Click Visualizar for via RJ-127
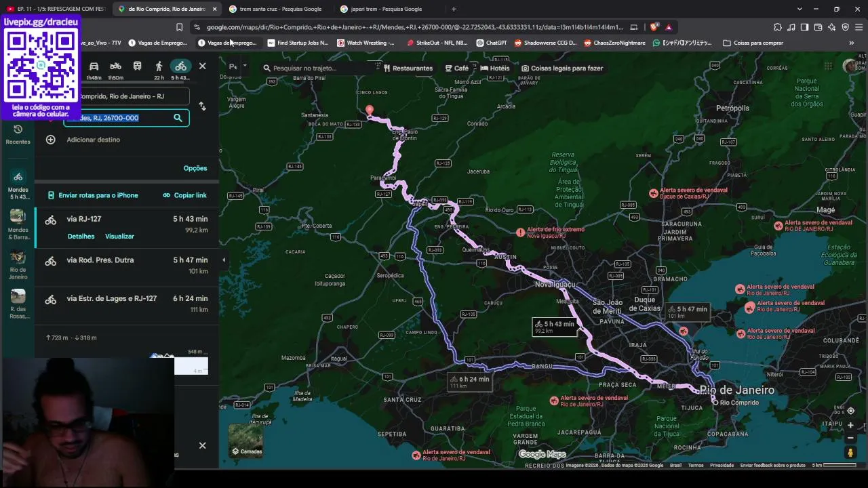 click(119, 237)
